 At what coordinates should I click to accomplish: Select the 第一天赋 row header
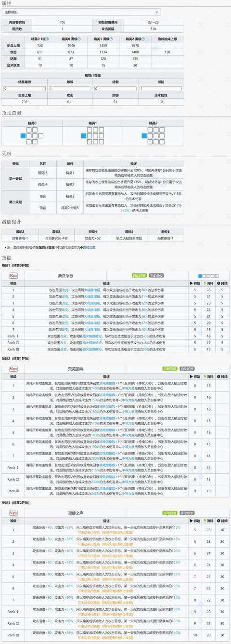pos(16,178)
